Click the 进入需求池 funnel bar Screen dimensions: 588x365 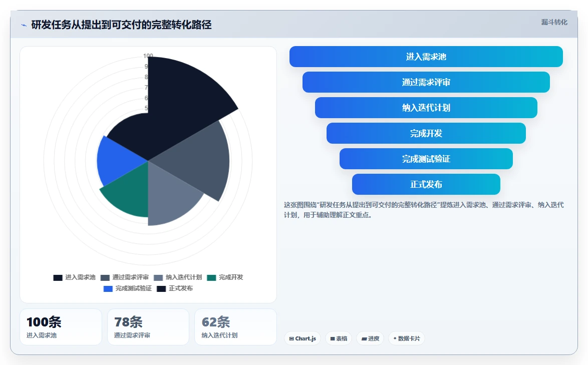(426, 57)
